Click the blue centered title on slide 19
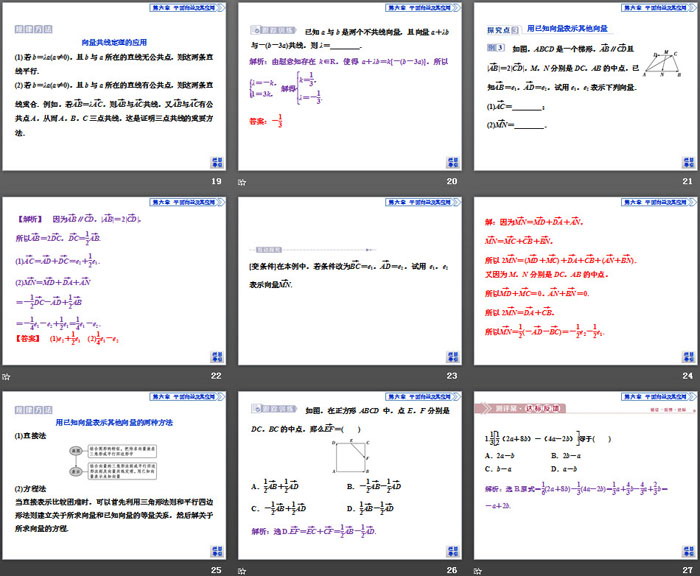 114,42
